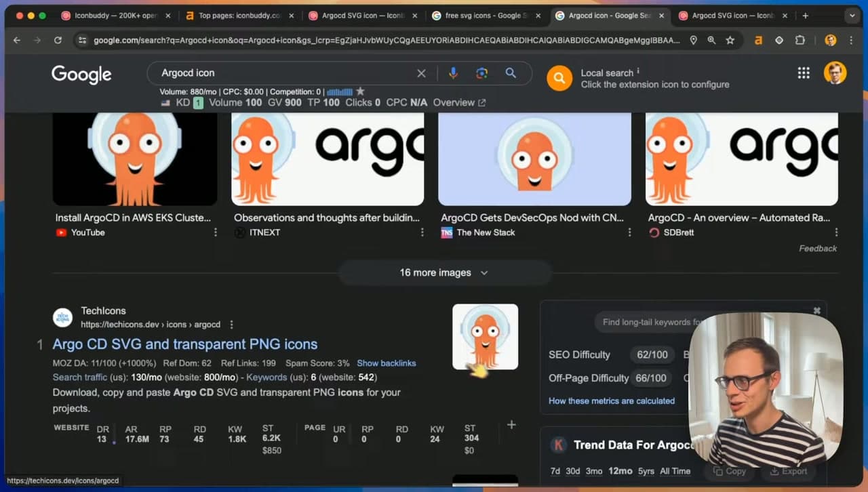This screenshot has width=868, height=492.
Task: Close the keyword widget with X
Action: [x=817, y=310]
